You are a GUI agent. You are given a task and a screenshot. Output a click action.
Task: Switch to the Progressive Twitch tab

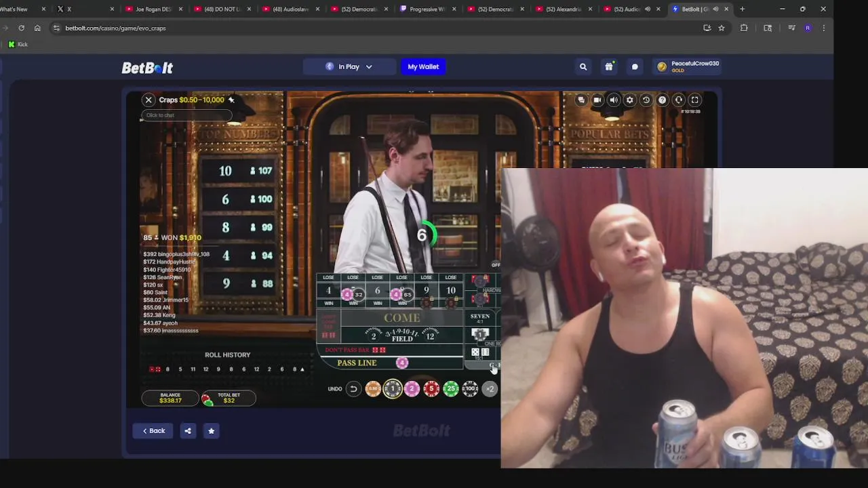point(427,9)
